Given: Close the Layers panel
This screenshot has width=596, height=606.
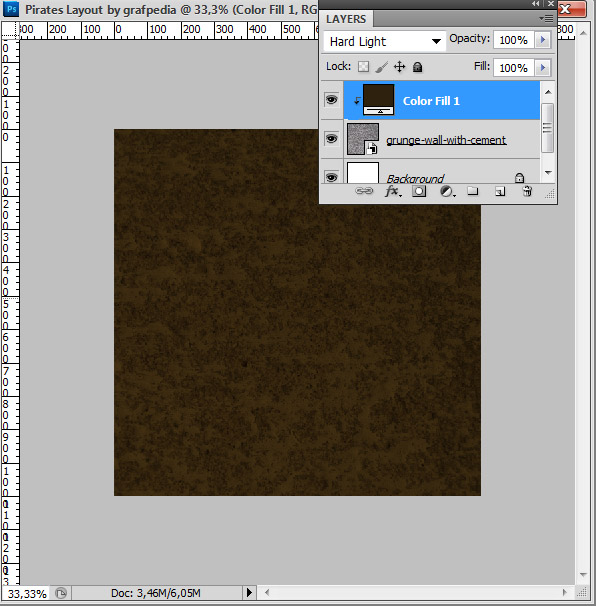Looking at the screenshot, I should tap(551, 4).
